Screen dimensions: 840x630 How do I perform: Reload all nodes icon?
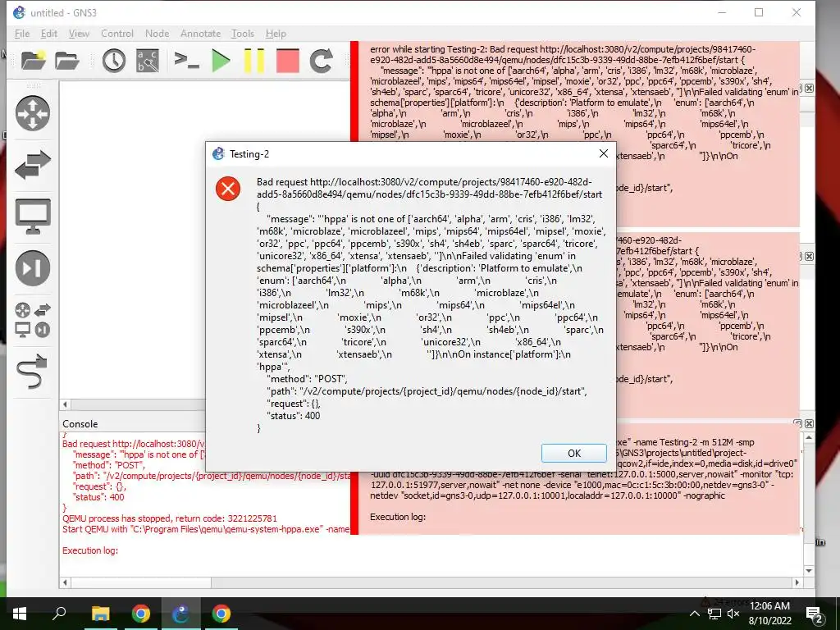321,61
